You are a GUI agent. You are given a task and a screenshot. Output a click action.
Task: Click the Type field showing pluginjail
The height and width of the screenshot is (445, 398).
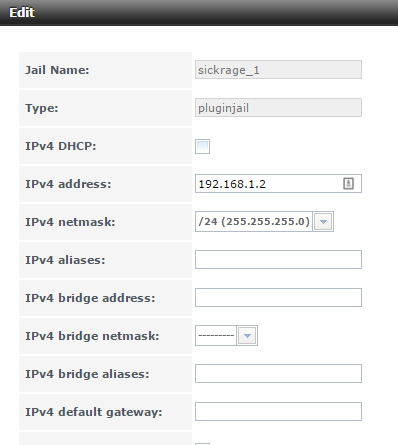click(x=278, y=108)
